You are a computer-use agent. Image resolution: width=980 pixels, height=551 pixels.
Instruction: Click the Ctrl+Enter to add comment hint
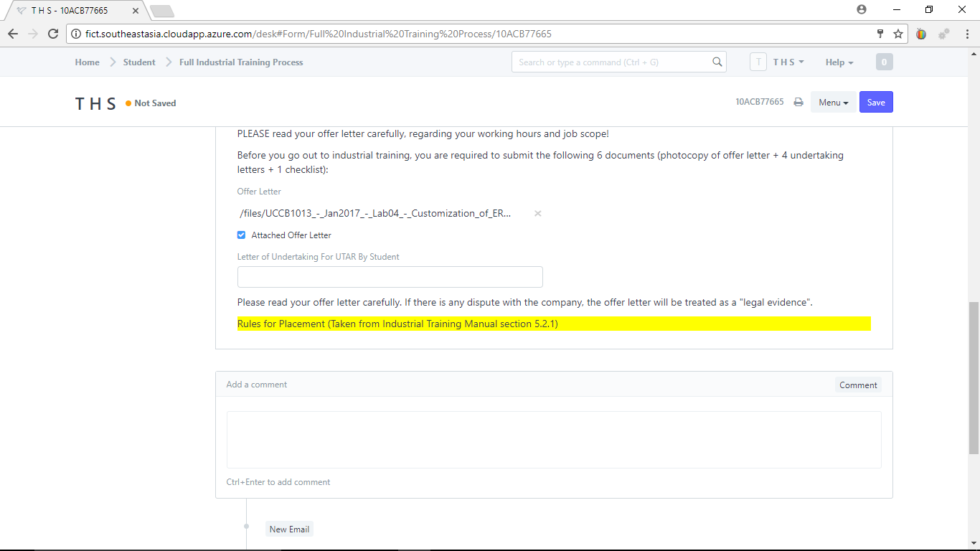(x=278, y=482)
